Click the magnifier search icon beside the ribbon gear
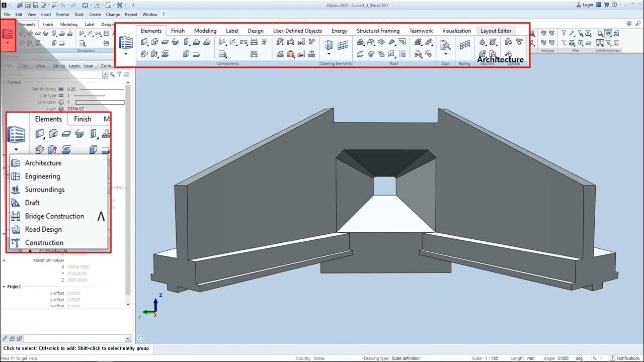 point(637,24)
